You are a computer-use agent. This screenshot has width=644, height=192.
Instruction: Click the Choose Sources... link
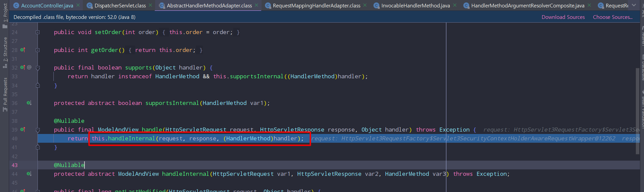613,17
